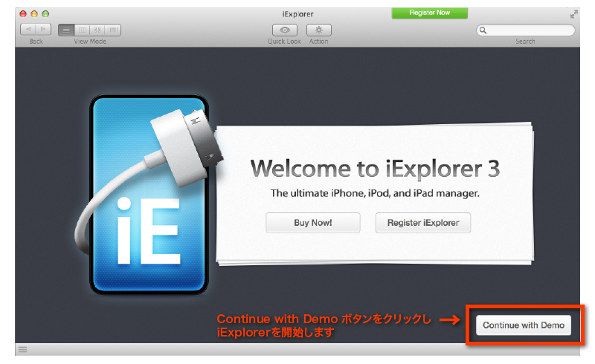Switch to cover flow view mode
This screenshot has width=595, height=364.
113,30
